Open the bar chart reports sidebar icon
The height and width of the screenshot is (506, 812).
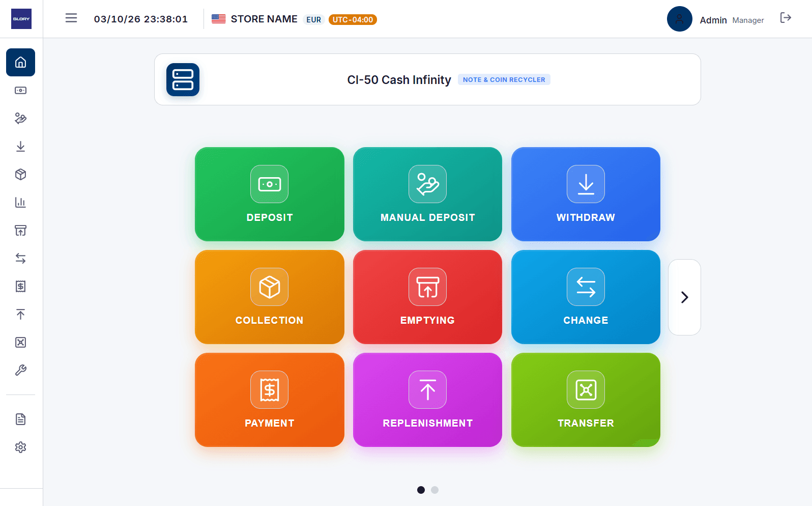(x=20, y=203)
